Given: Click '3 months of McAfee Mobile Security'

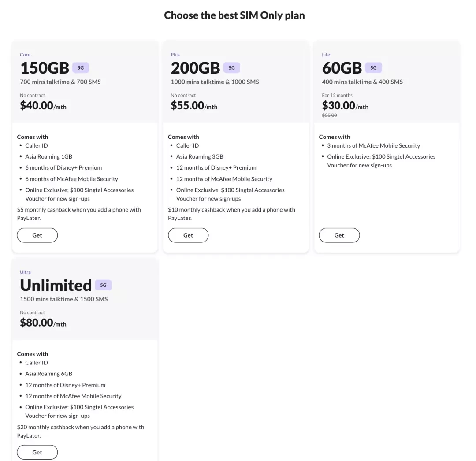Looking at the screenshot, I should click(373, 146).
